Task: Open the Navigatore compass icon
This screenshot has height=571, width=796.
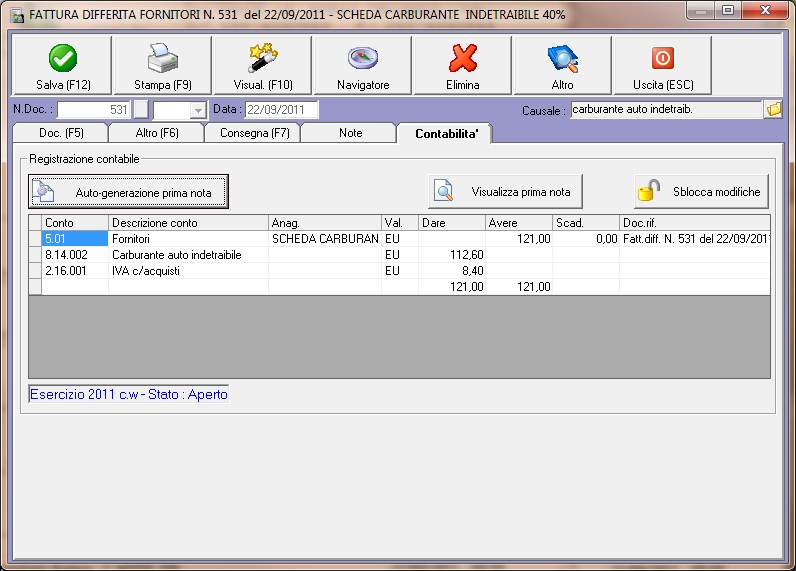Action: pos(363,58)
